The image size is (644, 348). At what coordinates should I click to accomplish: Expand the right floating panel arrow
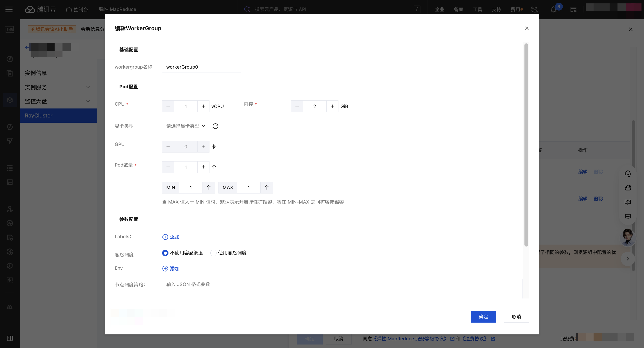[x=628, y=259]
